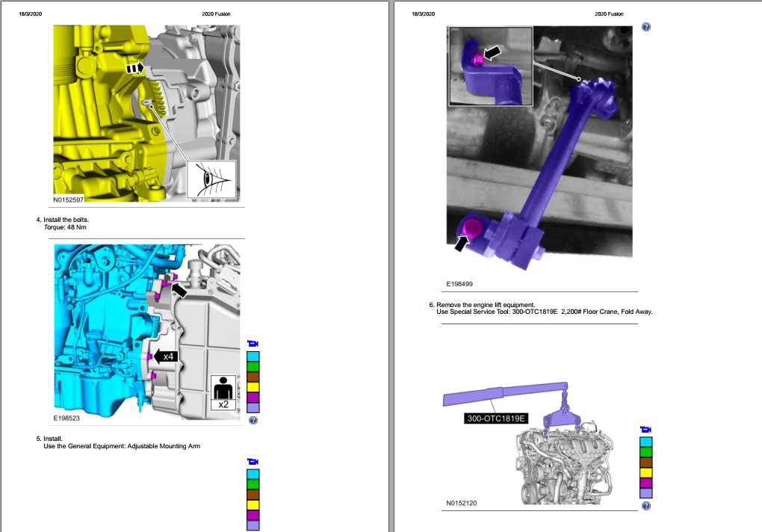The image size is (762, 532).
Task: Pick the cyan swatch in the legend under step 5
Action: [x=253, y=474]
